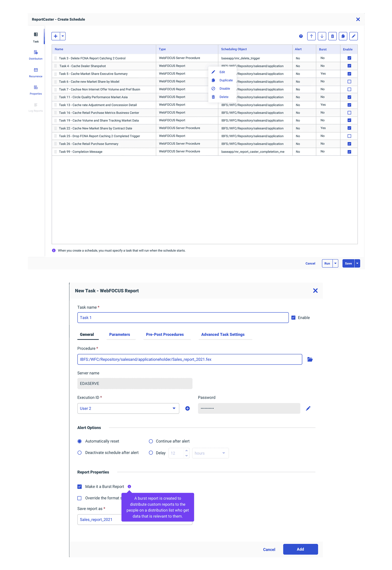Screen dimensions: 392x570
Task: Select Continue after alert radio button
Action: 151,441
